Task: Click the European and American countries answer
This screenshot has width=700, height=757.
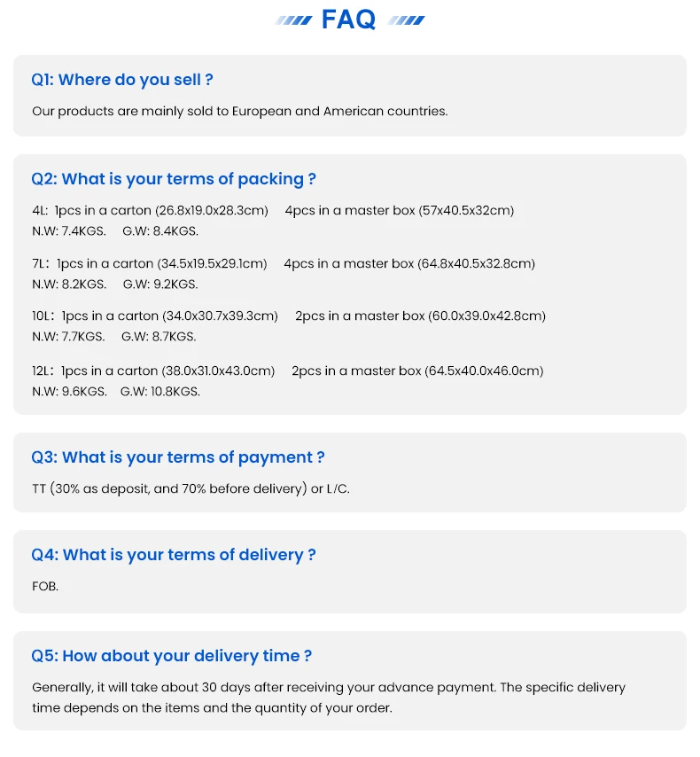Action: [239, 112]
